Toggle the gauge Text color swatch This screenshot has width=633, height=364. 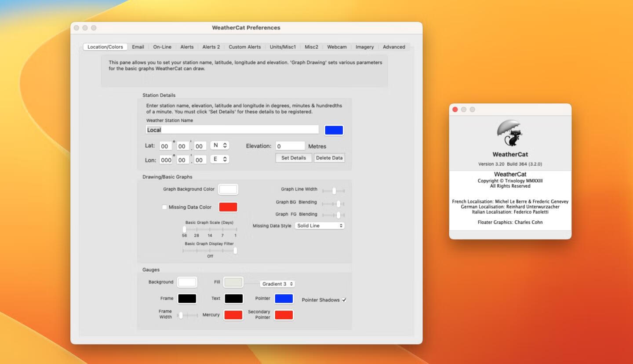point(233,298)
